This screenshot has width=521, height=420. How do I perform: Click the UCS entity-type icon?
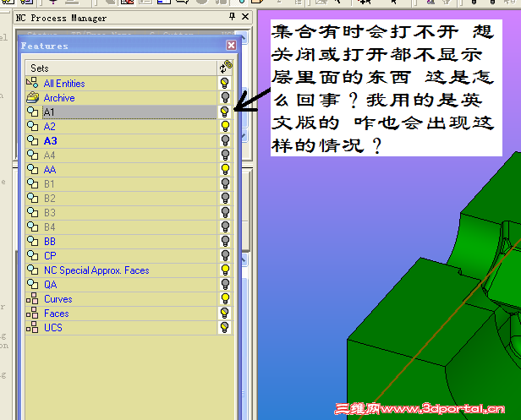32,327
